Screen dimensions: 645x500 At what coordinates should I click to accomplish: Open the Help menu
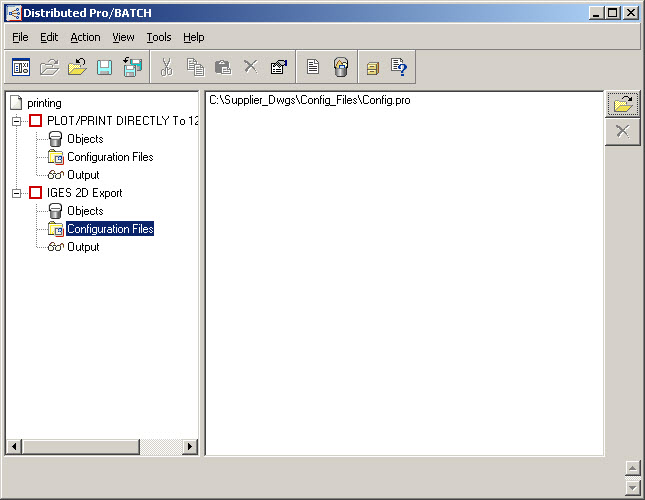(194, 37)
